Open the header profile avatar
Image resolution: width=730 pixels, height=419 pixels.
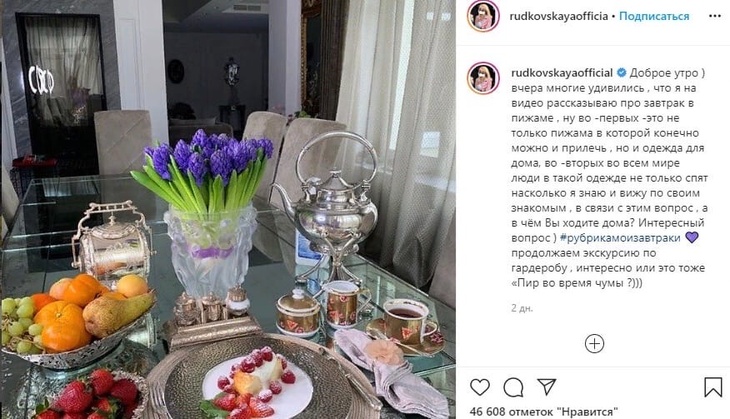click(x=483, y=16)
